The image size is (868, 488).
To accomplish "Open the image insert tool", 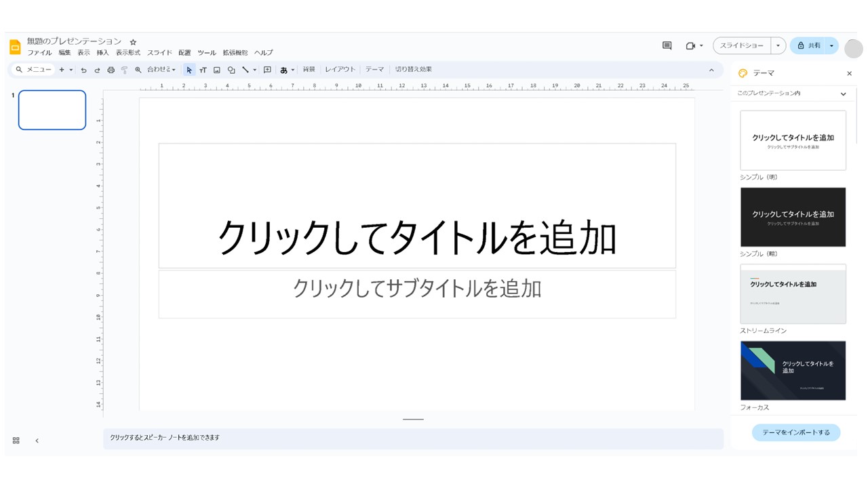I will point(216,69).
